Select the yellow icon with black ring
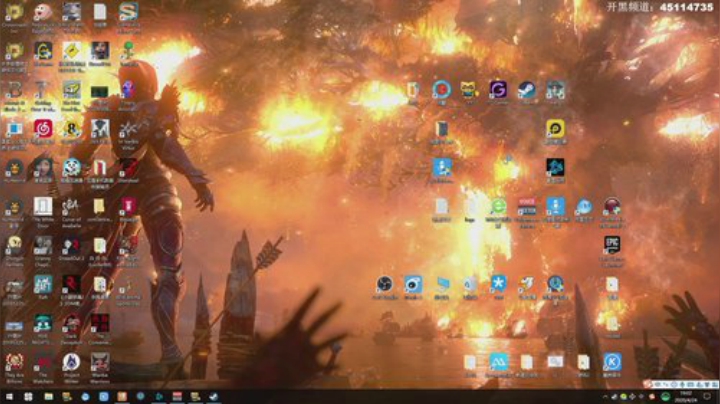This screenshot has width=720, height=404. pos(555,129)
